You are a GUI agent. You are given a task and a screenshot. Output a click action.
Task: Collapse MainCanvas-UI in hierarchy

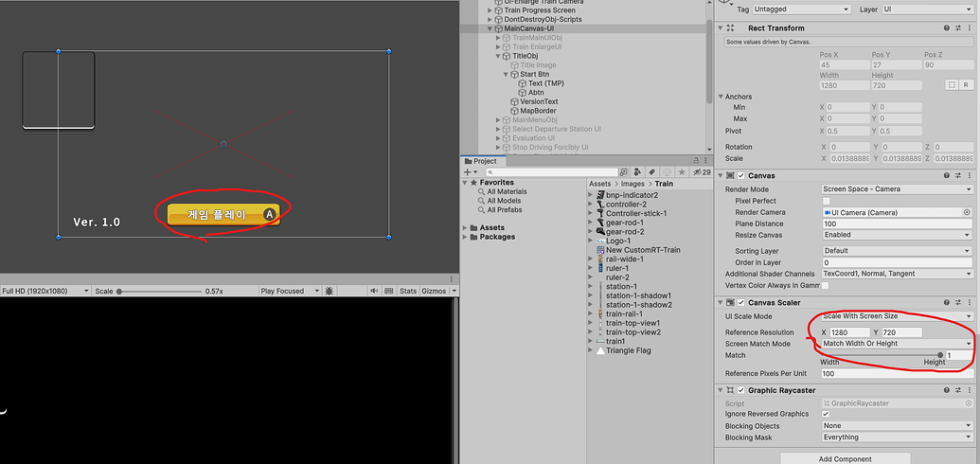490,28
